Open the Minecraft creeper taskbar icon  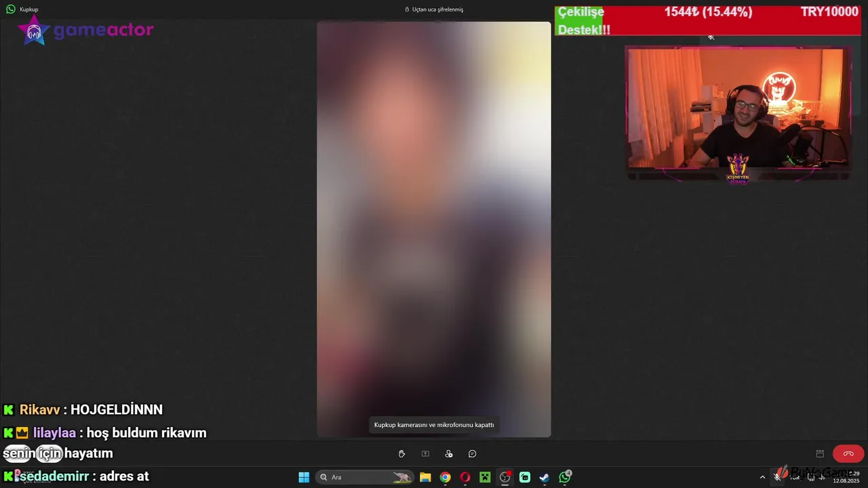click(x=485, y=477)
